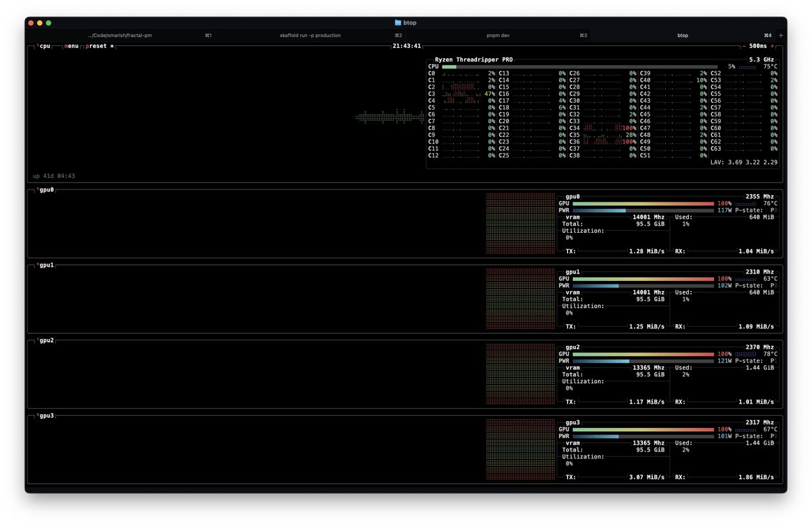Click core C40 usage 10%
This screenshot has width=812, height=526.
pos(701,80)
